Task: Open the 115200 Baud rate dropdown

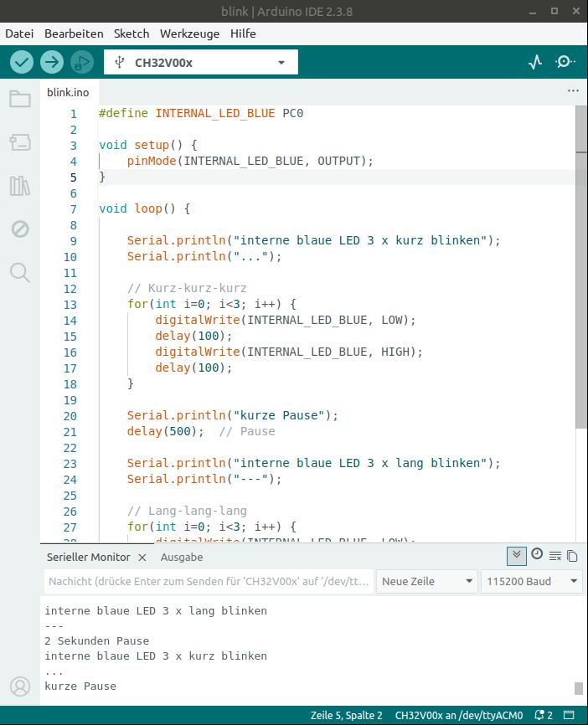Action: click(532, 581)
